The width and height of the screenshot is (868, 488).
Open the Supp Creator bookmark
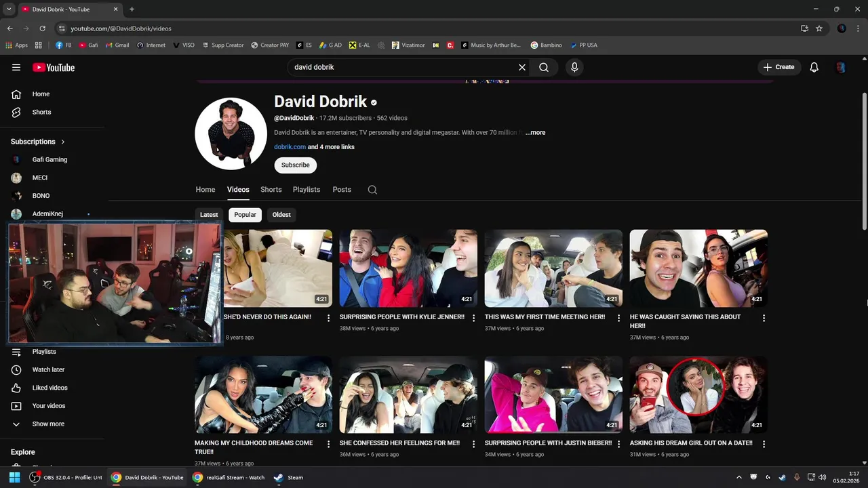[x=223, y=45]
